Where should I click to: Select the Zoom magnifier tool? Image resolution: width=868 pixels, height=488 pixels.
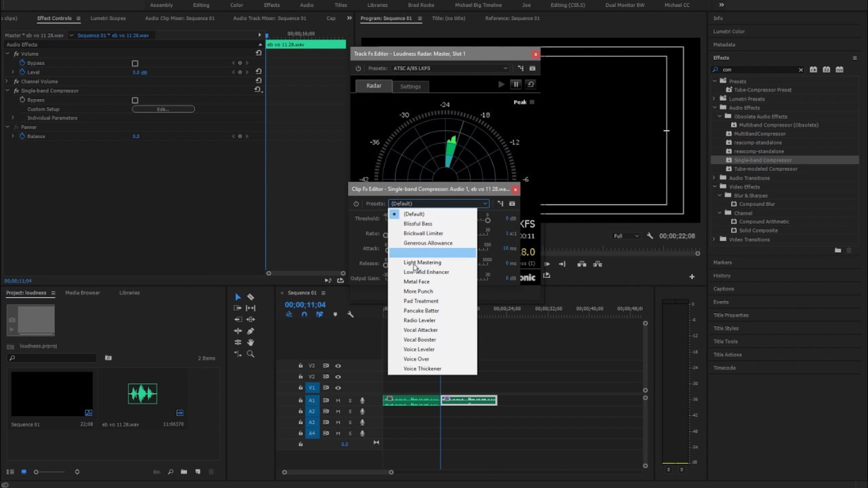tap(250, 354)
